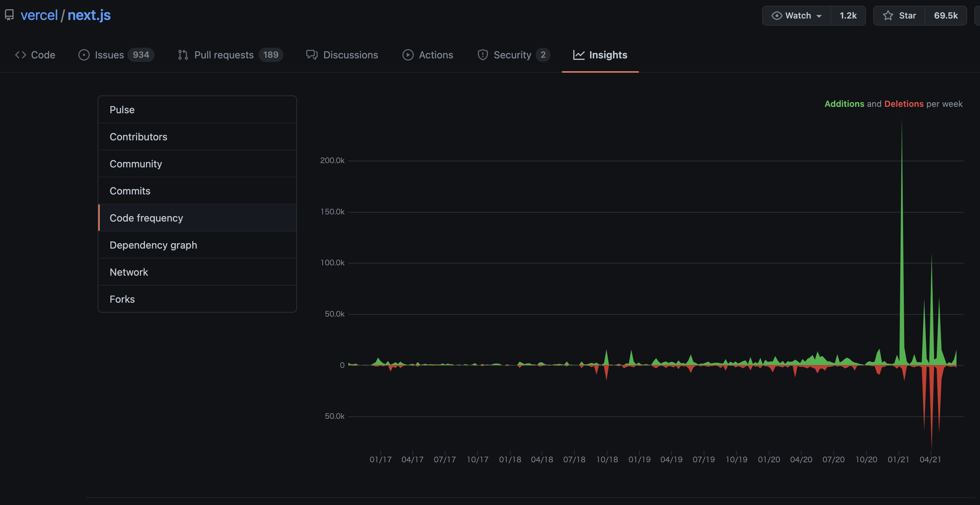The width and height of the screenshot is (980, 505).
Task: Open the vercel owner link
Action: click(x=39, y=15)
